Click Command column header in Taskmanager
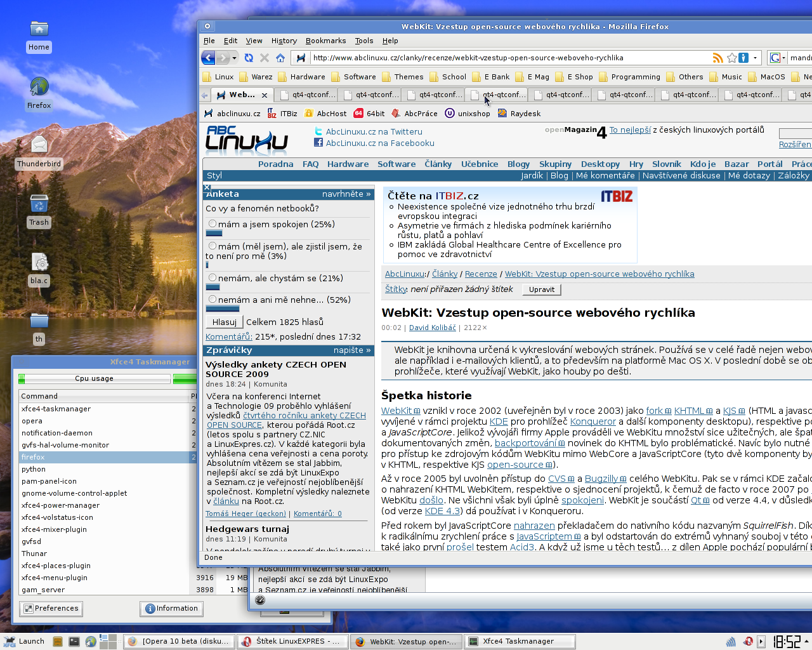The width and height of the screenshot is (812, 650). point(104,396)
